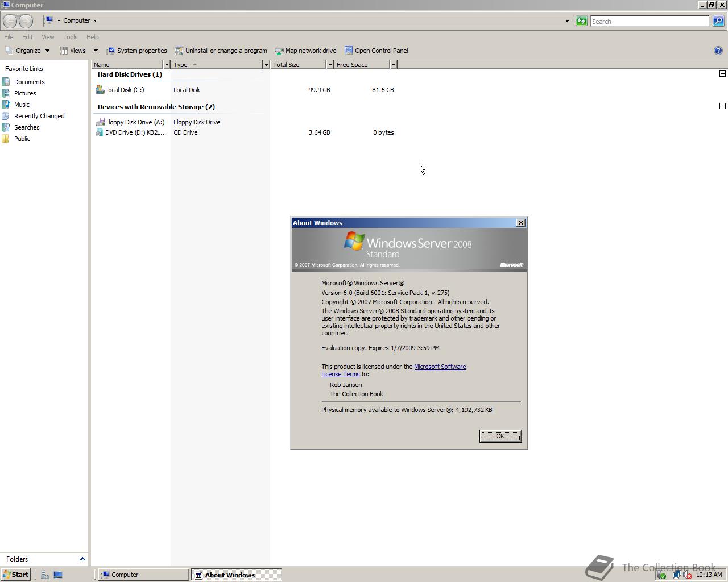Image resolution: width=728 pixels, height=582 pixels.
Task: Click the security shield tray icon
Action: [x=661, y=575]
